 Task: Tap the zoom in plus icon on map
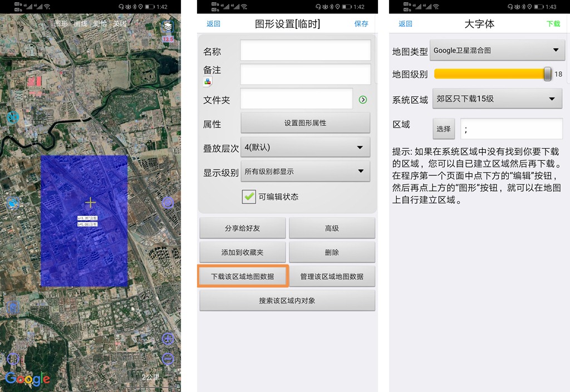pyautogui.click(x=168, y=339)
